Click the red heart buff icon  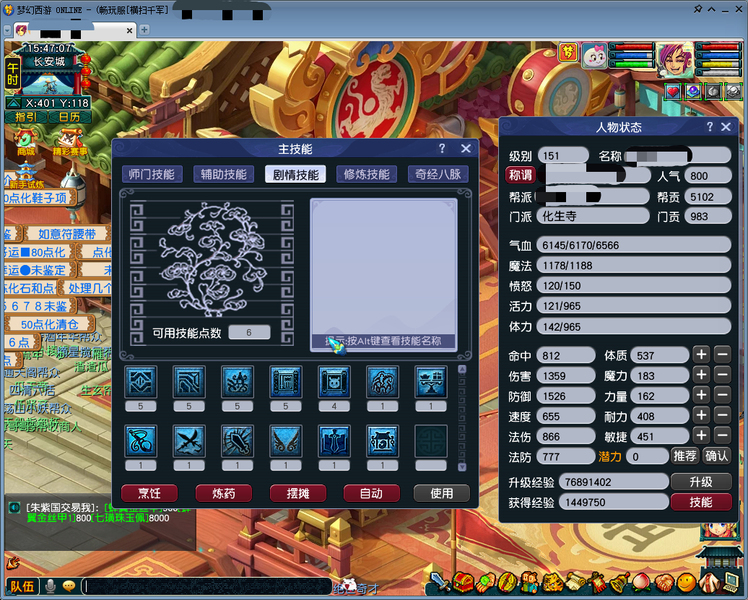[x=673, y=92]
